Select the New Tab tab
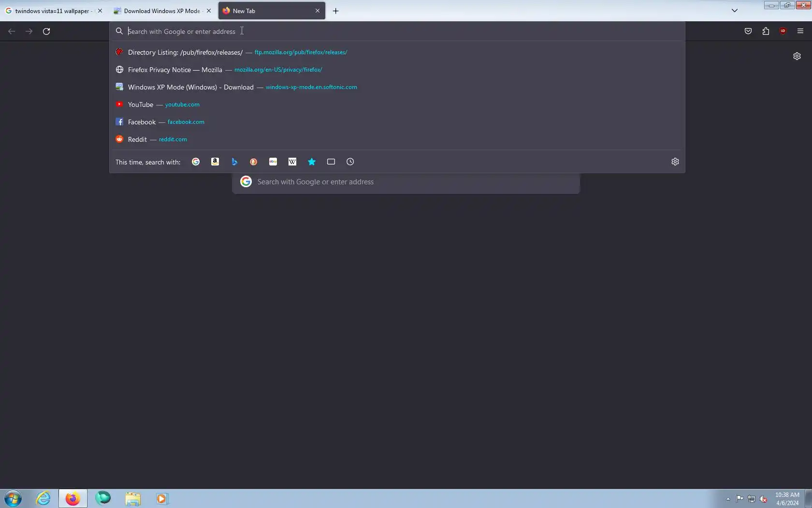 272,11
